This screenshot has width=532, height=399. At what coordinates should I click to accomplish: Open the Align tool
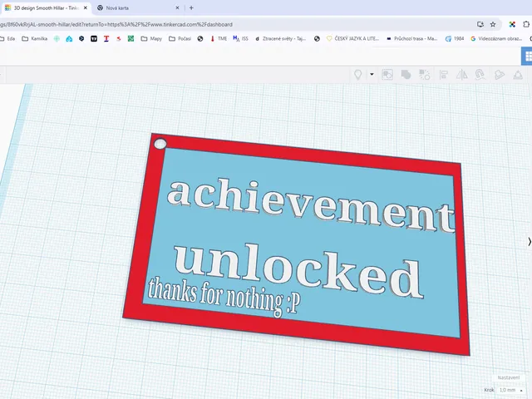tap(443, 75)
